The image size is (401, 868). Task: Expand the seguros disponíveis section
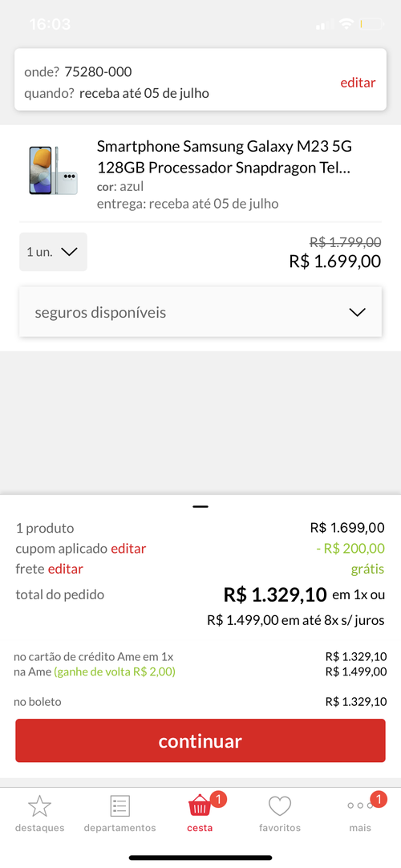pyautogui.click(x=200, y=312)
